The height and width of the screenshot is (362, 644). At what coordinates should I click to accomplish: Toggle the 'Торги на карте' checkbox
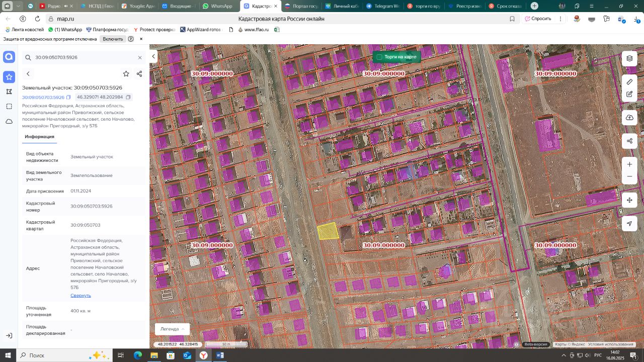[x=379, y=57]
